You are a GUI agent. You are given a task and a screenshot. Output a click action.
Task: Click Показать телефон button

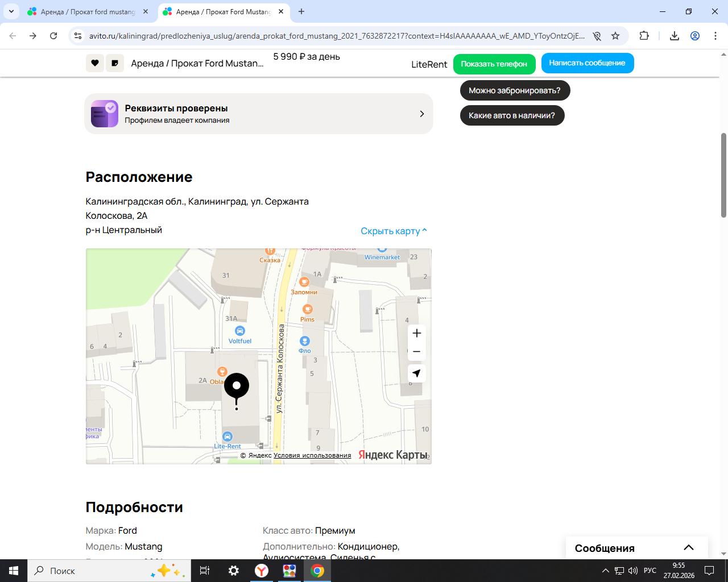coord(494,64)
